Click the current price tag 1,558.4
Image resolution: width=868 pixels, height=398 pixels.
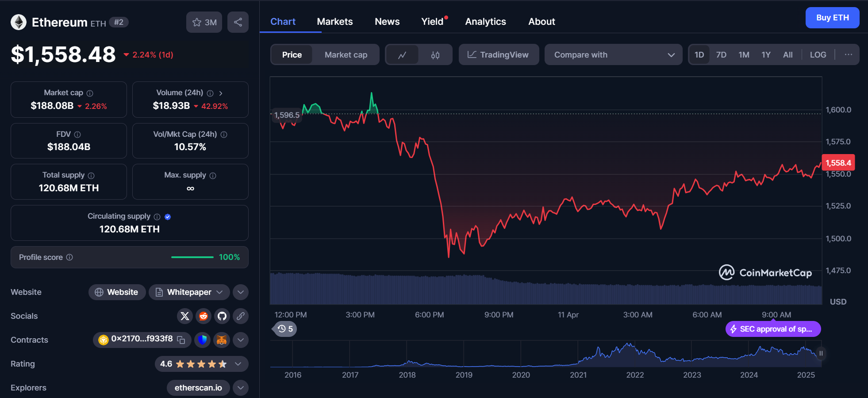point(838,162)
